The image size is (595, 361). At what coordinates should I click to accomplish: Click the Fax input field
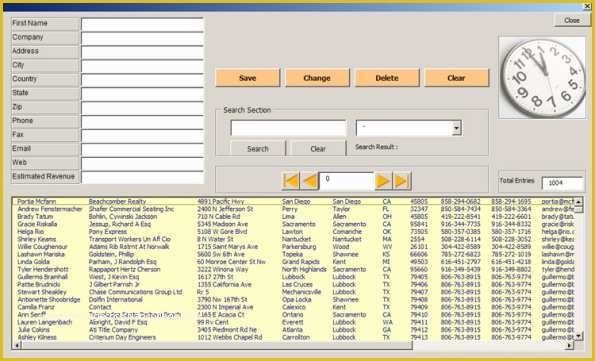pyautogui.click(x=142, y=136)
